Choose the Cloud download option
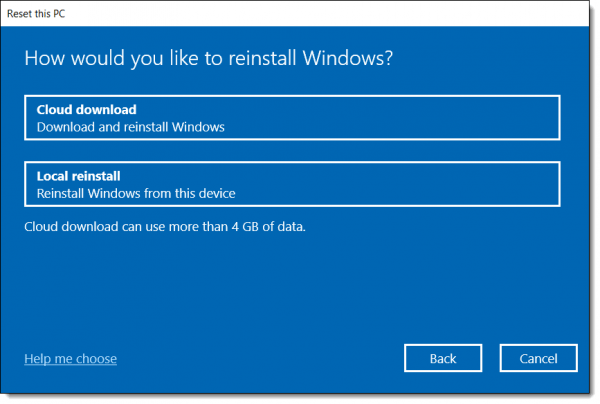The height and width of the screenshot is (404, 600). [292, 118]
